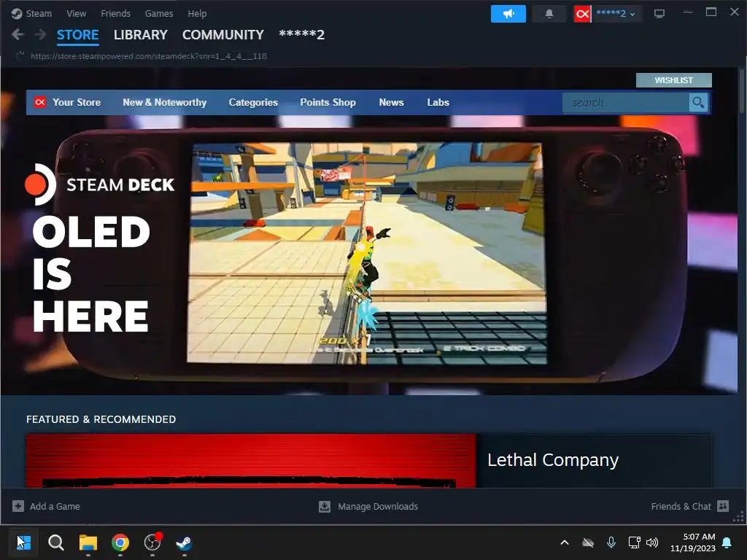747x560 pixels.
Task: Open the Windows Start menu
Action: [x=23, y=542]
